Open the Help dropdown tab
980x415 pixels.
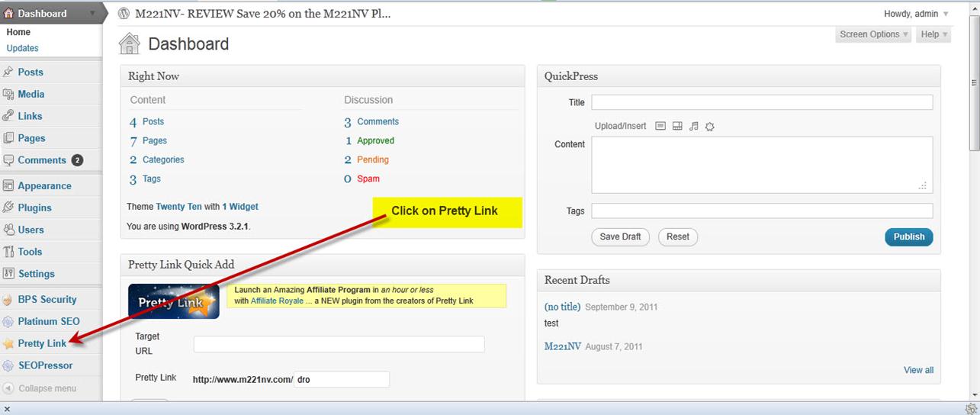pos(933,34)
